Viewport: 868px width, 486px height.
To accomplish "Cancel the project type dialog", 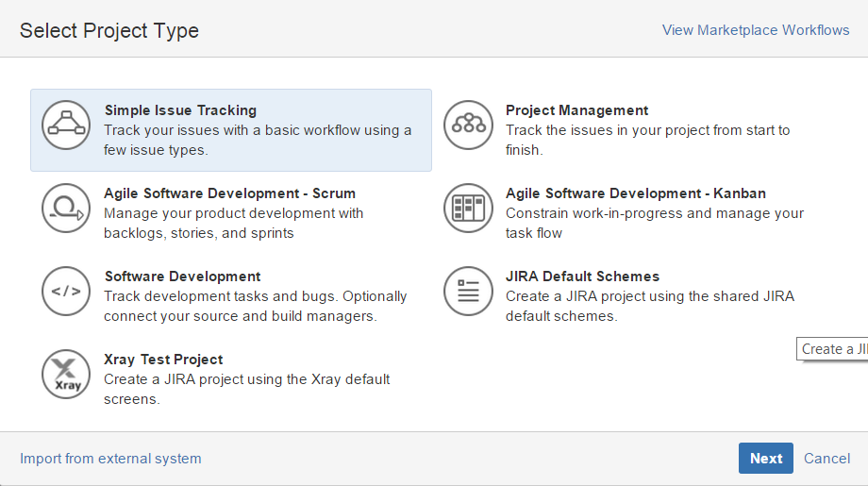I will click(826, 459).
